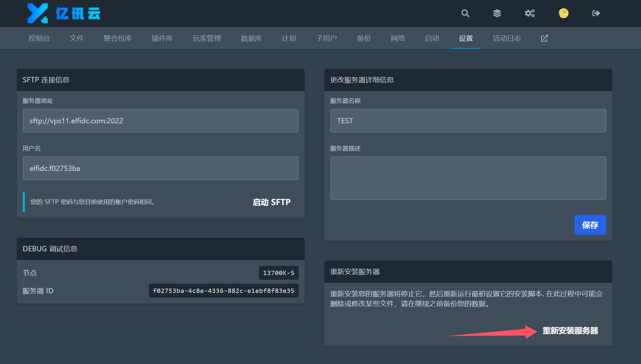Click the 服务器描述 text area
Viewport: 641px width, 364px height.
tap(468, 178)
